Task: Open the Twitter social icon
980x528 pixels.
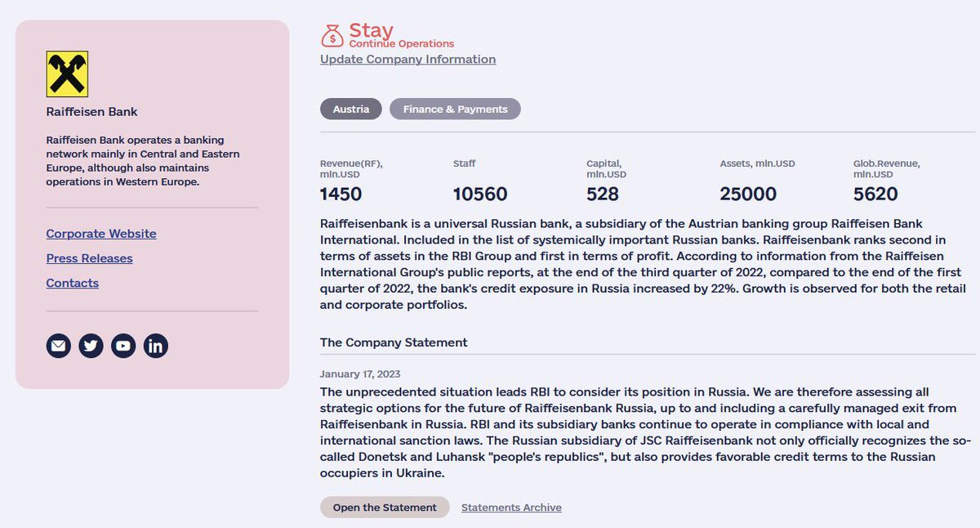Action: [x=91, y=346]
